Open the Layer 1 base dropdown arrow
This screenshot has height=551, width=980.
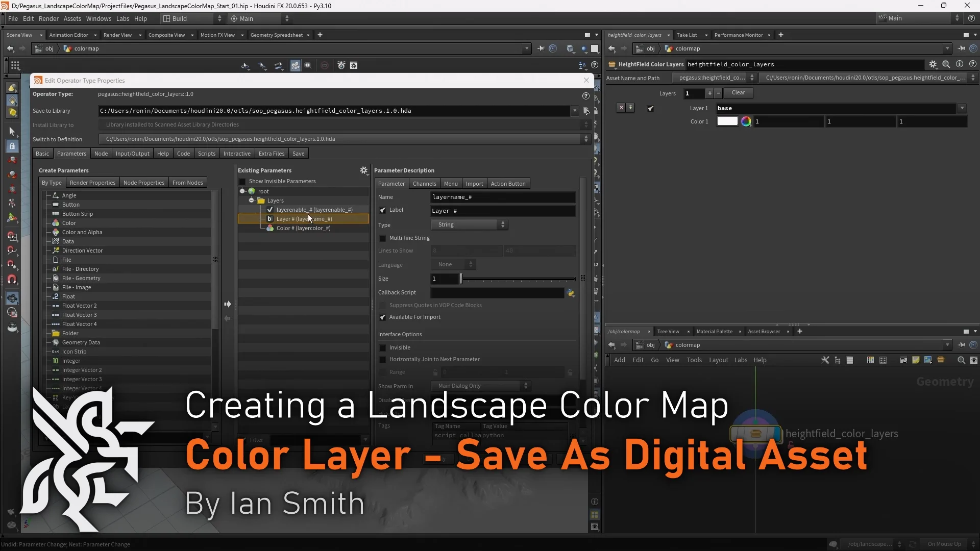click(x=963, y=108)
